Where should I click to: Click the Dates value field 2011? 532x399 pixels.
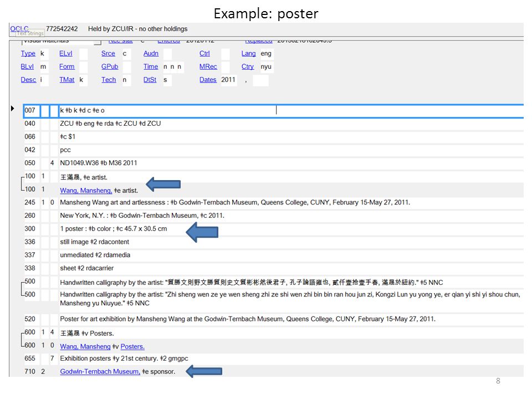[229, 80]
